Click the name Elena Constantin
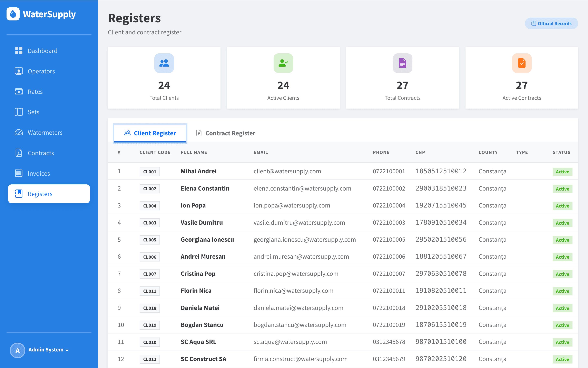588x368 pixels. (x=205, y=188)
